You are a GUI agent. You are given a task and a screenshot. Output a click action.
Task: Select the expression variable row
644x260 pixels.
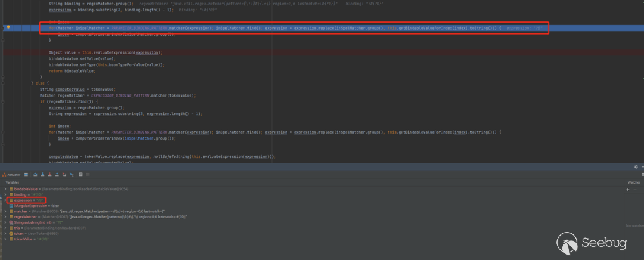click(29, 200)
